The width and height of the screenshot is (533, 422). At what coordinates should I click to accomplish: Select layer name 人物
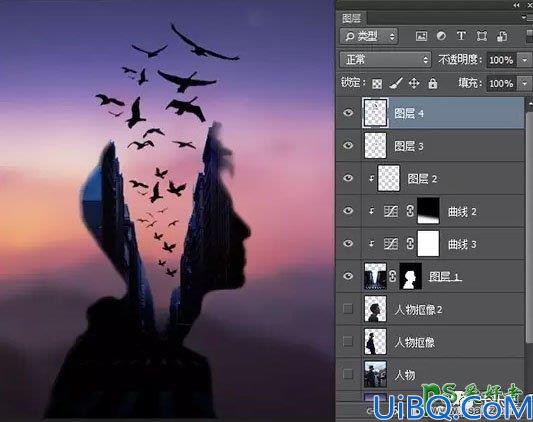[x=405, y=375]
